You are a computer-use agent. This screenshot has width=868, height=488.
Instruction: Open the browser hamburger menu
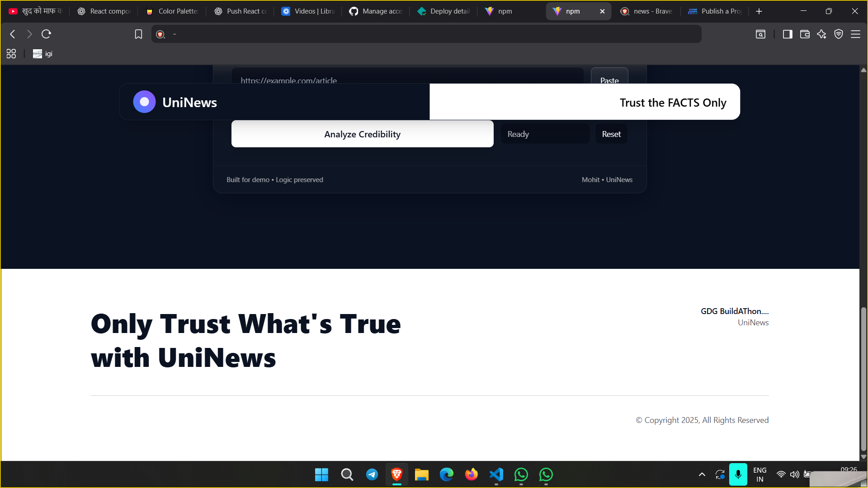pos(855,34)
